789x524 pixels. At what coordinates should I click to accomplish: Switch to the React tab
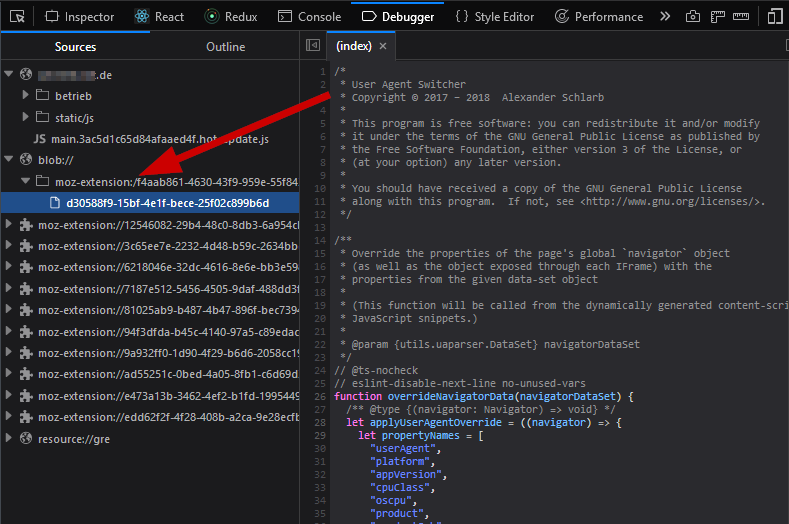tap(159, 17)
